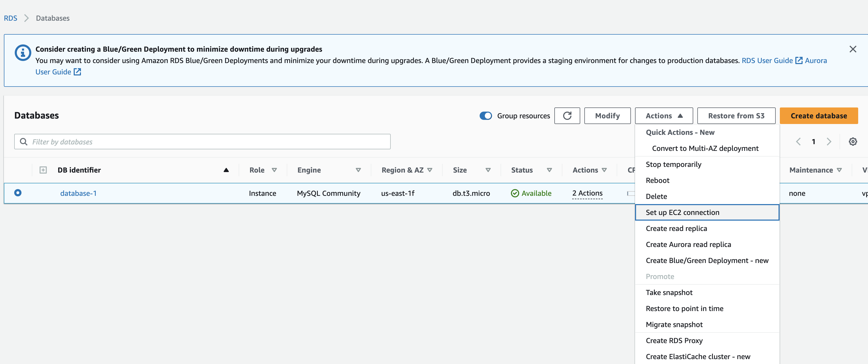Viewport: 868px width, 364px height.
Task: Toggle Group resources switch
Action: point(486,116)
